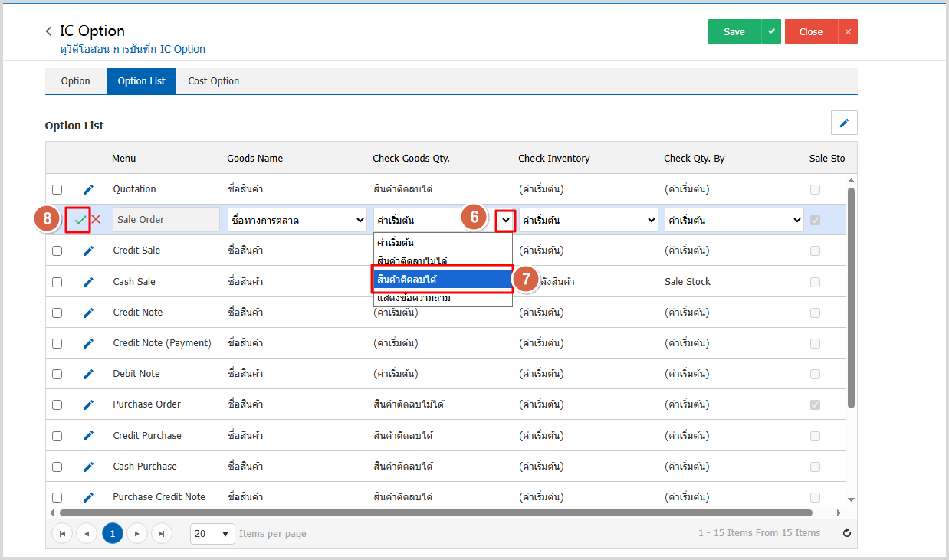This screenshot has height=560, width=949.
Task: Jump to the last page of the list
Action: coord(161,533)
